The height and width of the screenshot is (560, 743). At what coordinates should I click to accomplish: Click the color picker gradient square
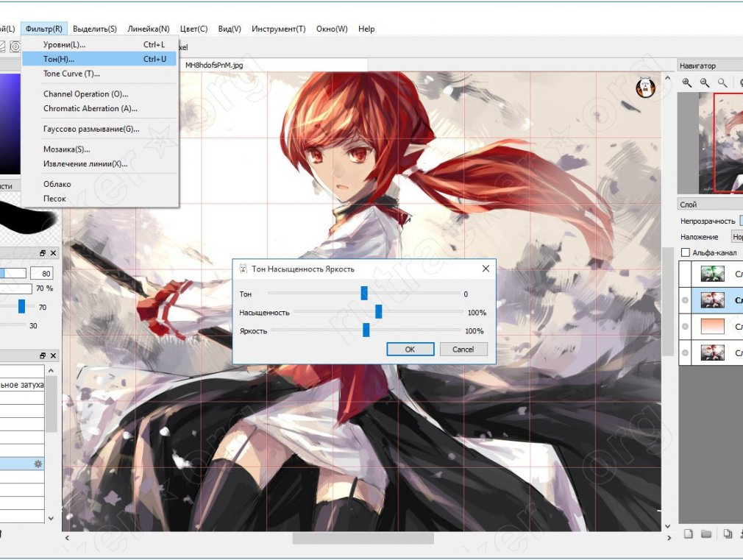point(10,124)
